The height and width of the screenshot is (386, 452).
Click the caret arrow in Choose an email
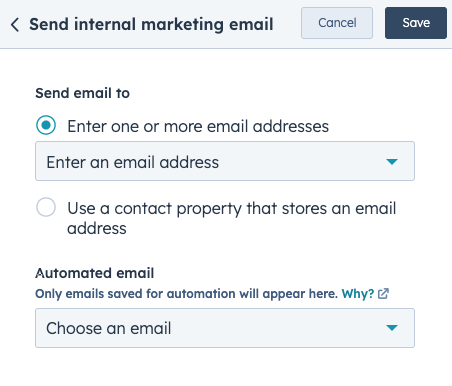(392, 328)
